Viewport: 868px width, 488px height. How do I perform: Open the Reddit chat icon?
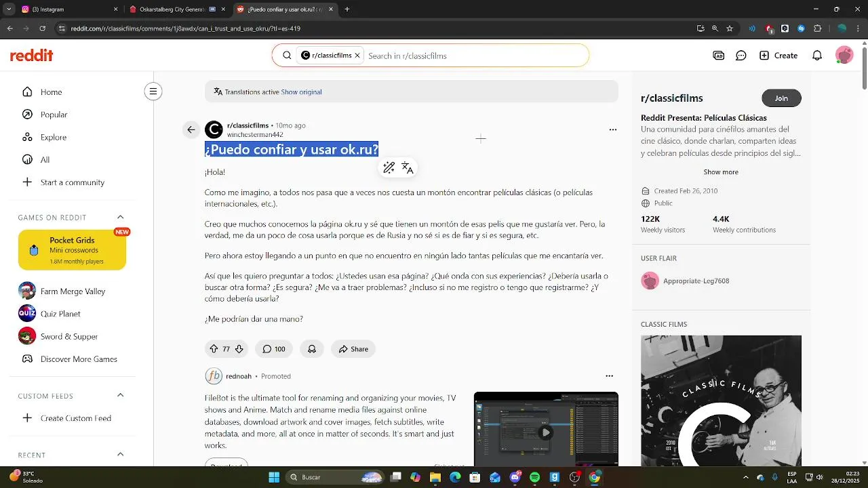741,56
